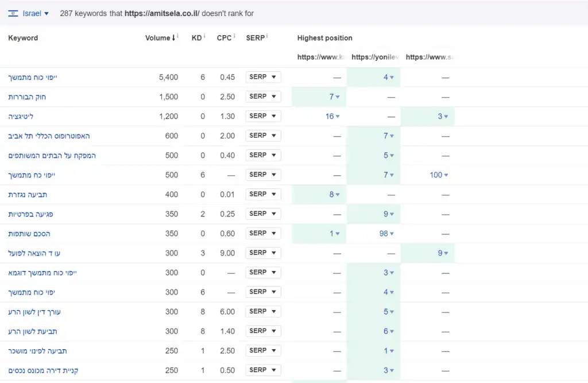This screenshot has width=588, height=383.
Task: Open SERP dropdown for ליטיגציה row
Action: click(x=263, y=116)
